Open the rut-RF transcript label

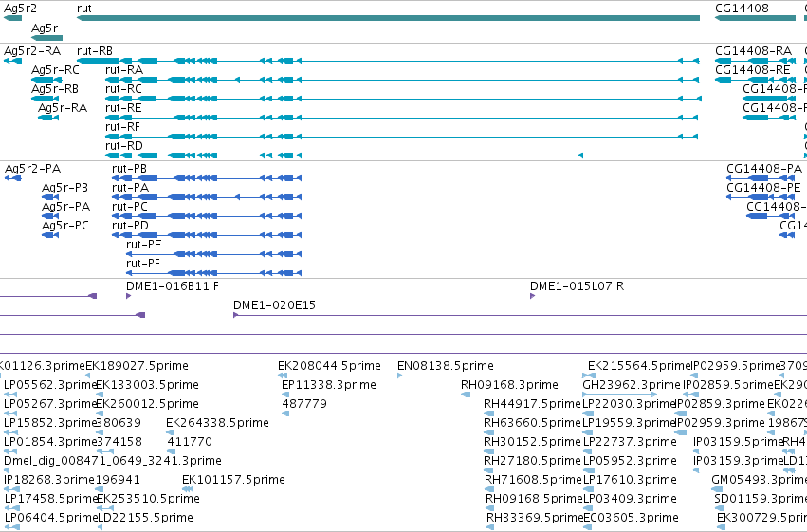[122, 127]
